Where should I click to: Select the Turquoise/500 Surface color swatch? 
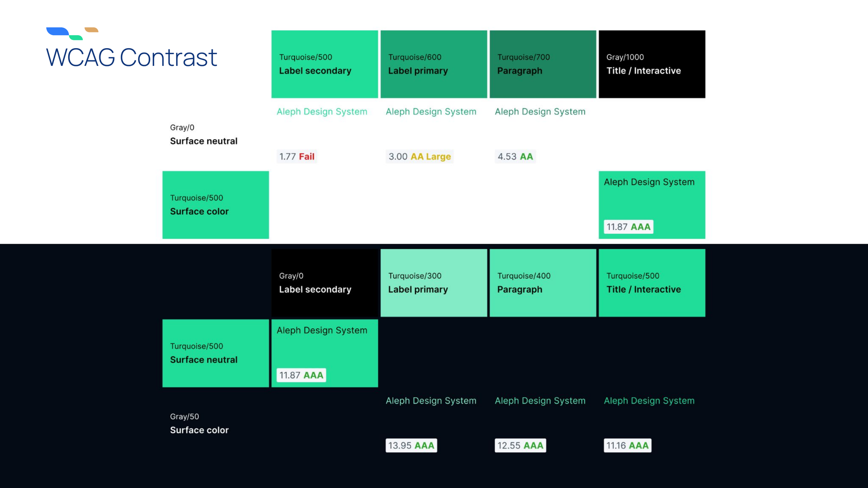pos(216,205)
